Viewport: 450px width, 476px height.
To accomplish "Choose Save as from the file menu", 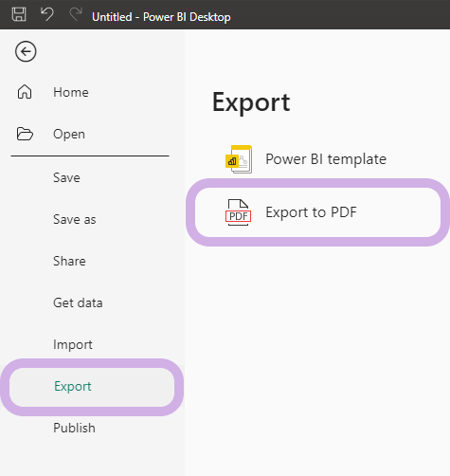I will (x=75, y=219).
